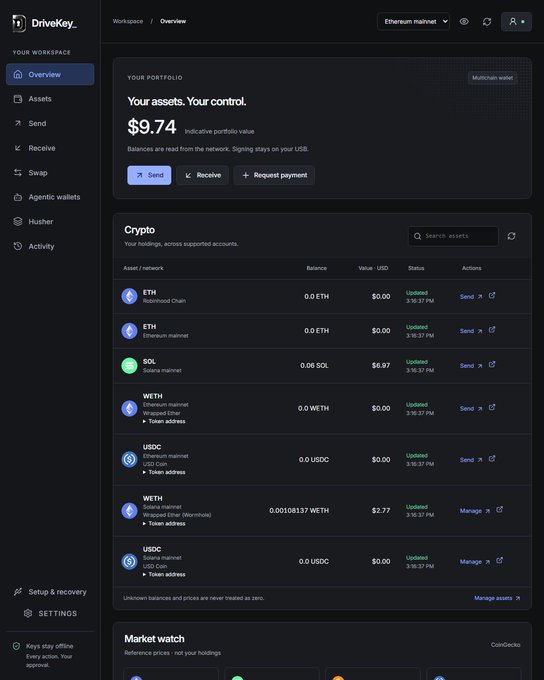
Task: Click the Keys stay offline shield icon
Action: click(x=16, y=646)
